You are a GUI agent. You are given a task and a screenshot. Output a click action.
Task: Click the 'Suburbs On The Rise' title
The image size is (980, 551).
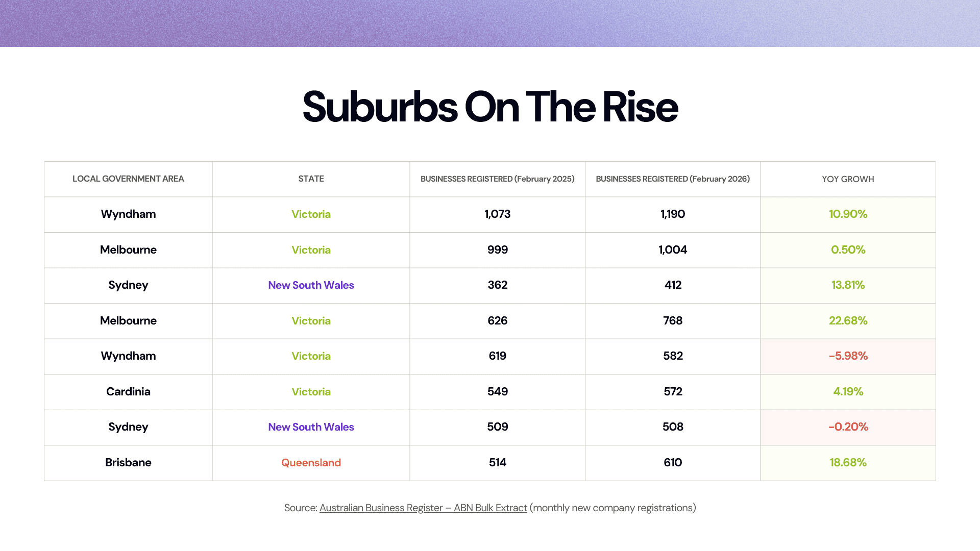pyautogui.click(x=490, y=107)
